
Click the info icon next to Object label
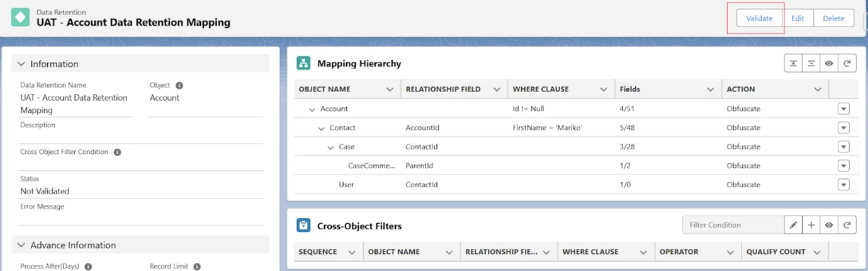pyautogui.click(x=179, y=86)
